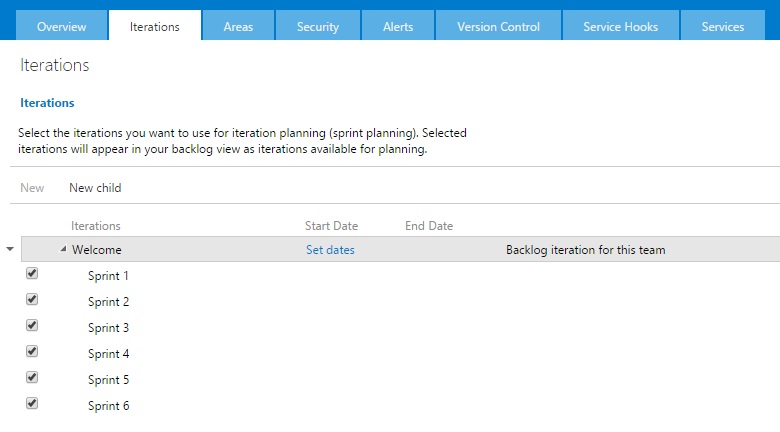The width and height of the screenshot is (780, 432).
Task: Click the Set dates link
Action: [330, 250]
